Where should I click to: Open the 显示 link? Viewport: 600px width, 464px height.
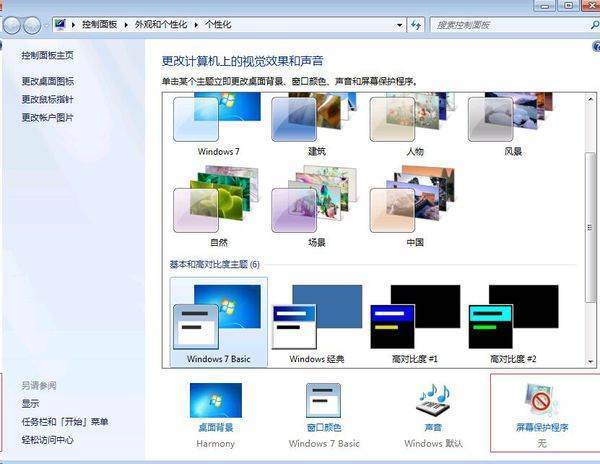point(30,403)
